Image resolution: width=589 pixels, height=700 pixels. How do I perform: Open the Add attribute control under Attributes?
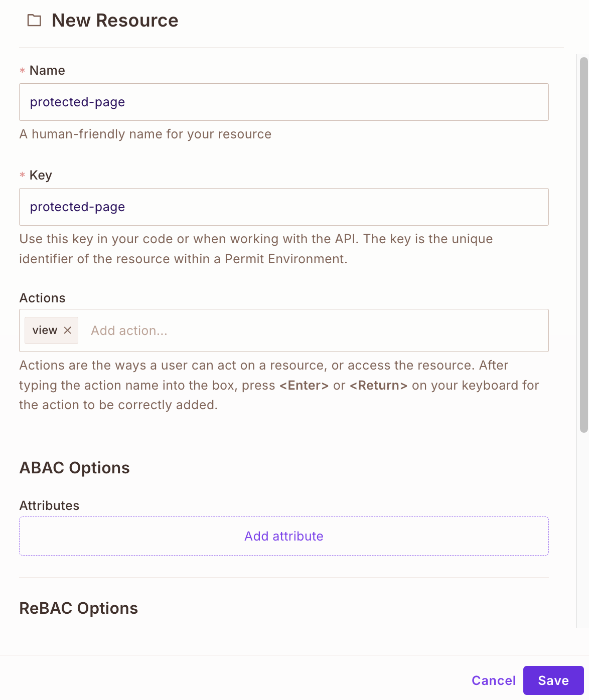click(283, 536)
